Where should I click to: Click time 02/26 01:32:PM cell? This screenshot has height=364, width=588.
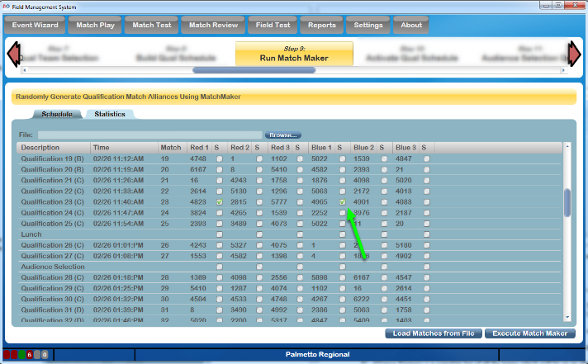[118, 300]
